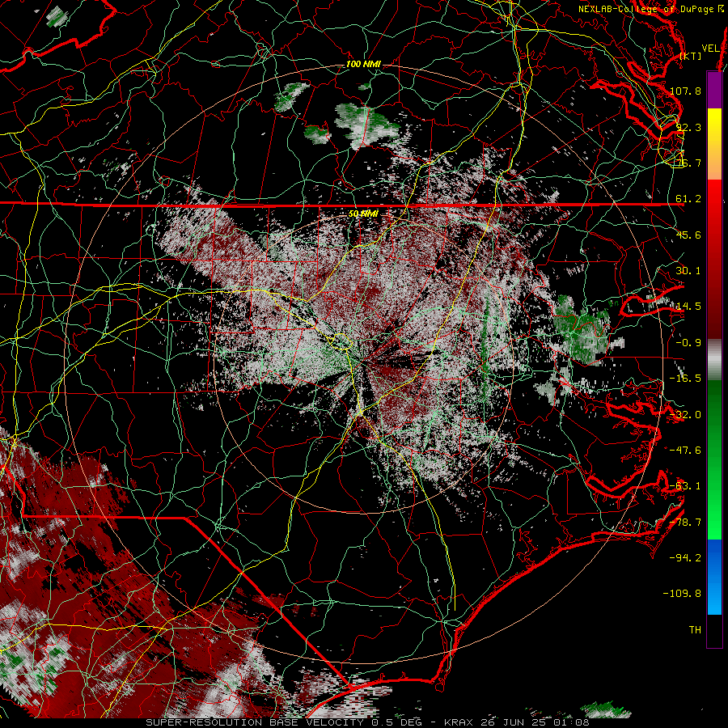The height and width of the screenshot is (728, 728).
Task: Select the 107.8 value on the velocity scale
Action: tap(685, 91)
